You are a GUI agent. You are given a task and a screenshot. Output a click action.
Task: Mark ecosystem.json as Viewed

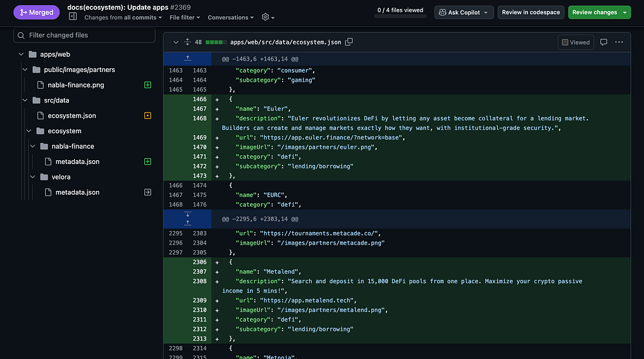pyautogui.click(x=575, y=42)
